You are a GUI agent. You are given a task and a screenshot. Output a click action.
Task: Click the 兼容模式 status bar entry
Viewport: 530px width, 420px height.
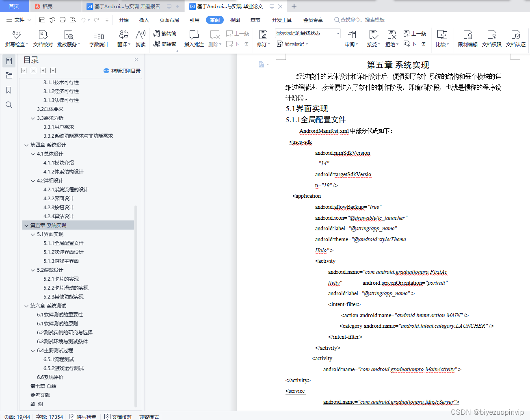click(x=149, y=417)
